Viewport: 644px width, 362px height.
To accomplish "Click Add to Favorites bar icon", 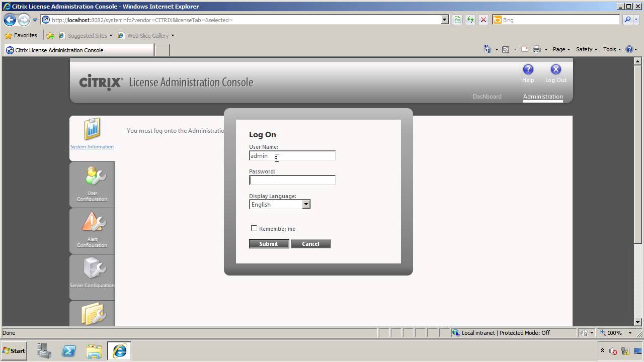I will coord(50,36).
